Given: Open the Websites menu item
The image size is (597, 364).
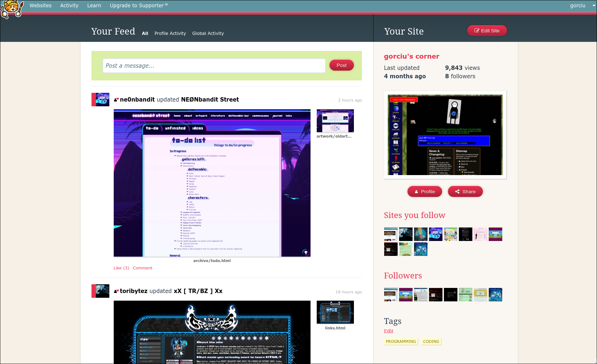Looking at the screenshot, I should (40, 5).
